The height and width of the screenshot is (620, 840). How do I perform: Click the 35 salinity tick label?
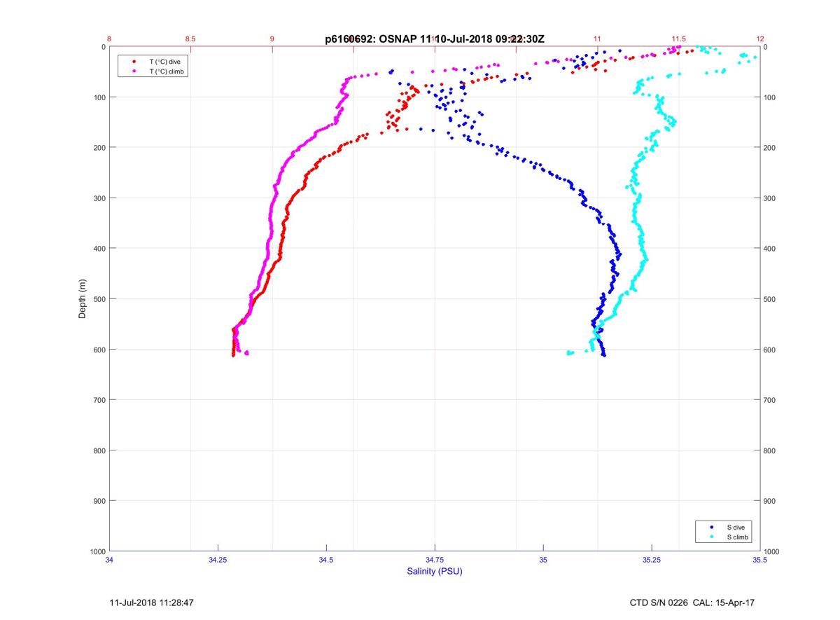[543, 560]
